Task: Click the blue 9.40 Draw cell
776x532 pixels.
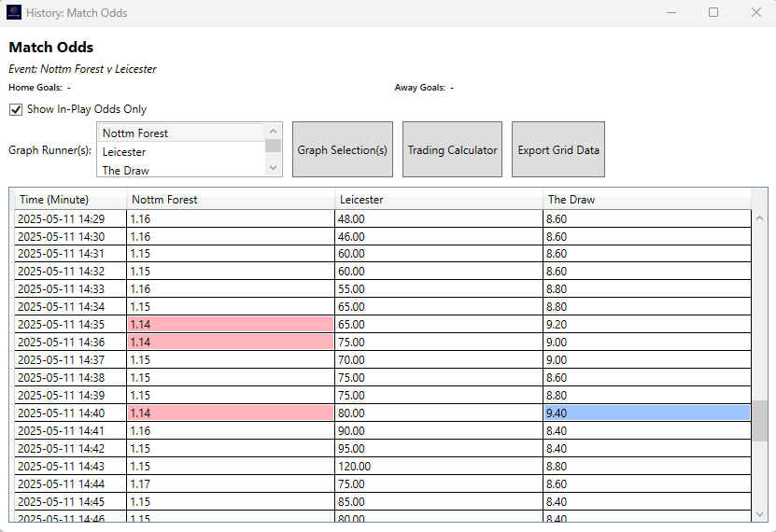Action: click(x=647, y=413)
